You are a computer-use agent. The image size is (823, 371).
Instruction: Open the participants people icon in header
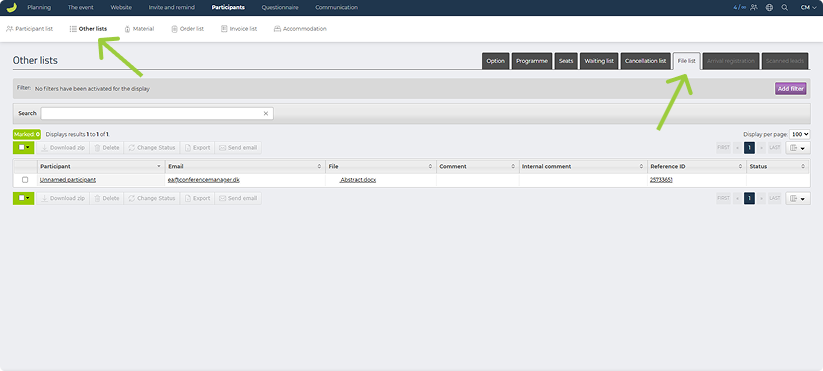click(754, 8)
